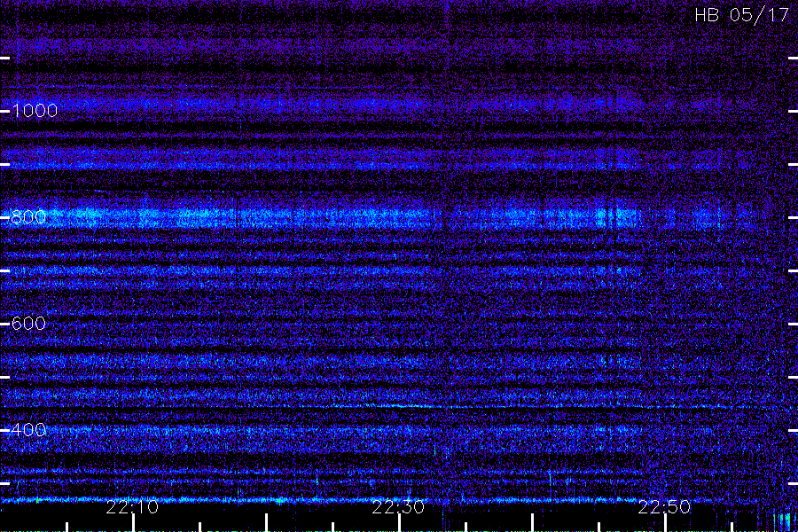The height and width of the screenshot is (532, 798).
Task: Click the 400 frequency axis label
Action: pyautogui.click(x=28, y=430)
